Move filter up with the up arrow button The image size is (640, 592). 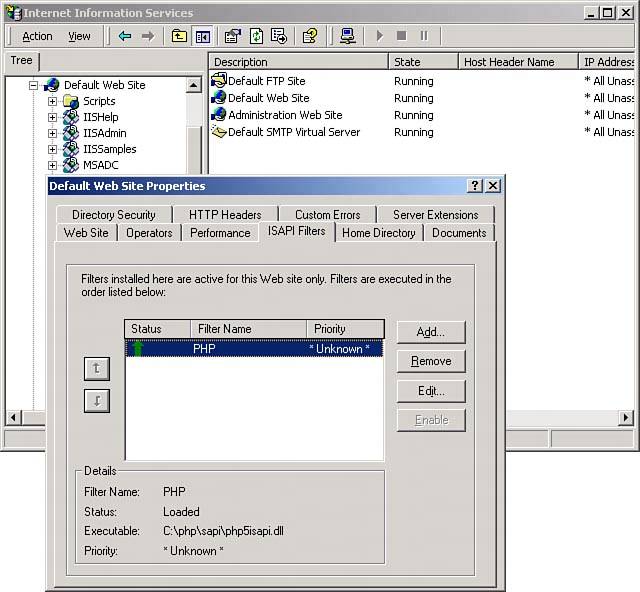click(x=97, y=368)
